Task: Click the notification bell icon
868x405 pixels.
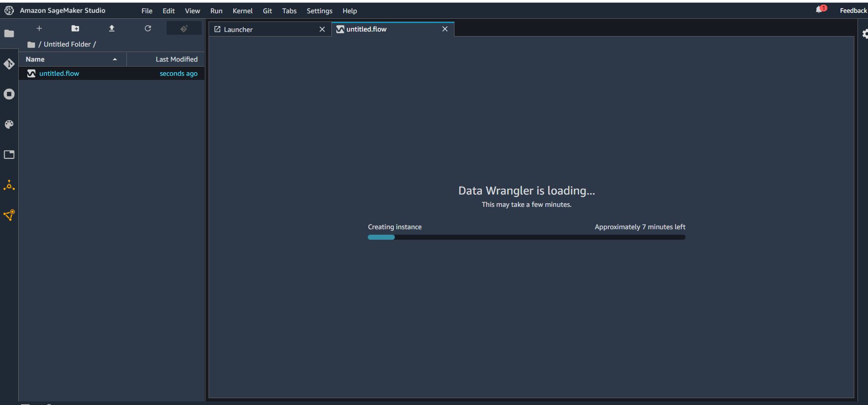Action: tap(820, 10)
